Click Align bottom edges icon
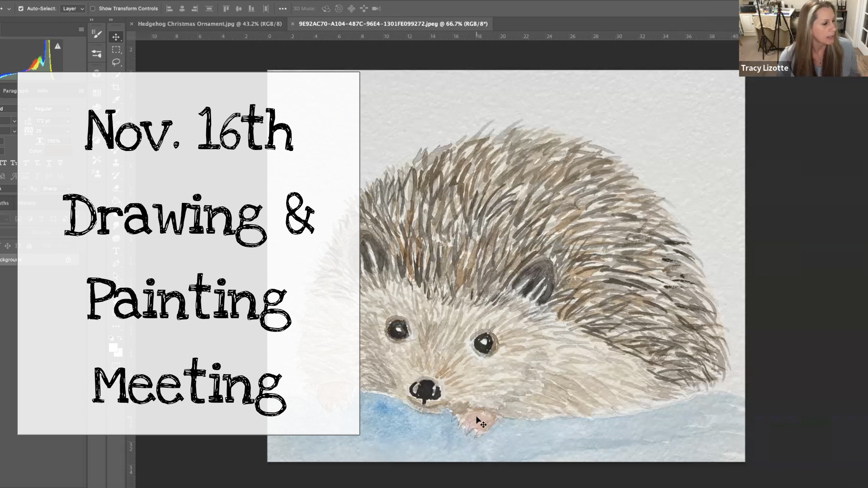This screenshot has height=488, width=868. click(251, 9)
